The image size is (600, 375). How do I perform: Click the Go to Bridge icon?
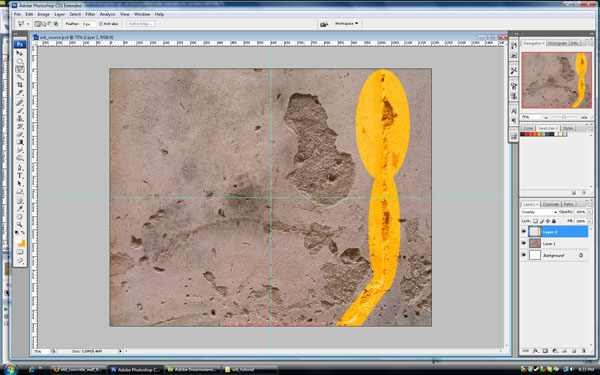[324, 24]
